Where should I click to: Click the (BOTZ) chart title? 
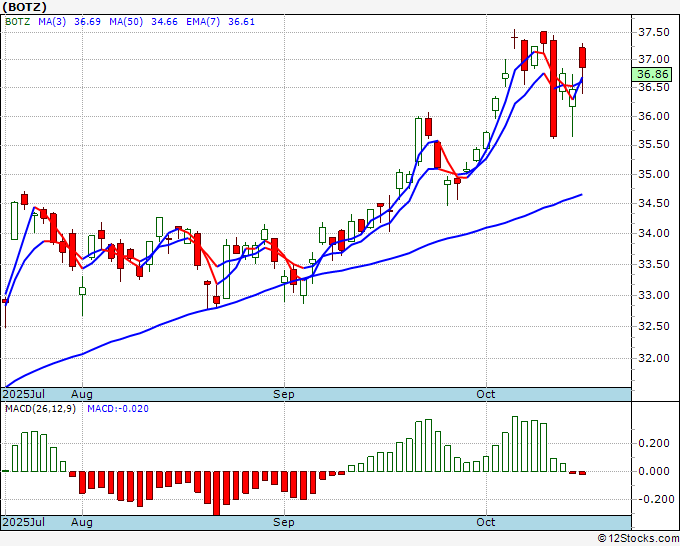point(24,7)
